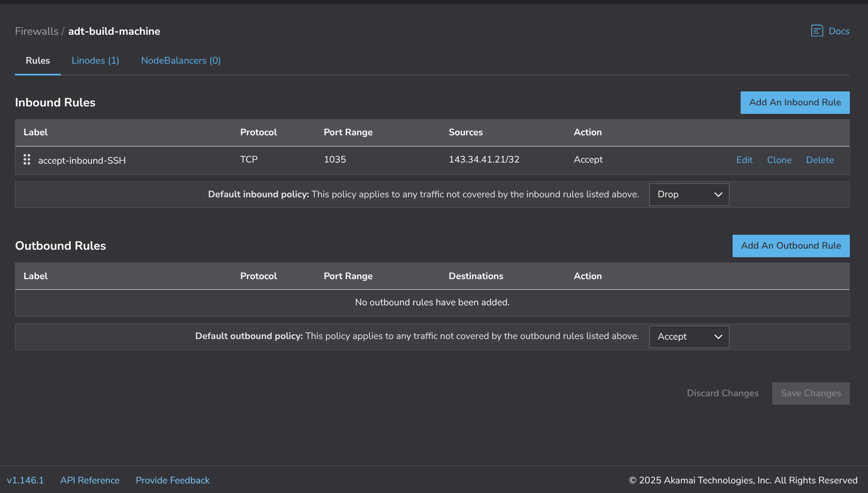Edit the accept-inbound-SSH rule

(x=744, y=160)
